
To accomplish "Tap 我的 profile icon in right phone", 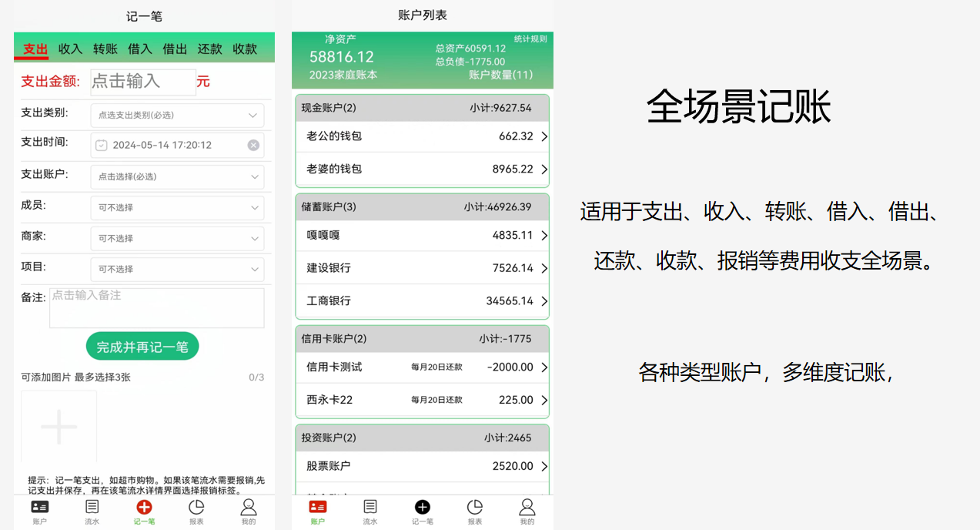I will coord(527,508).
